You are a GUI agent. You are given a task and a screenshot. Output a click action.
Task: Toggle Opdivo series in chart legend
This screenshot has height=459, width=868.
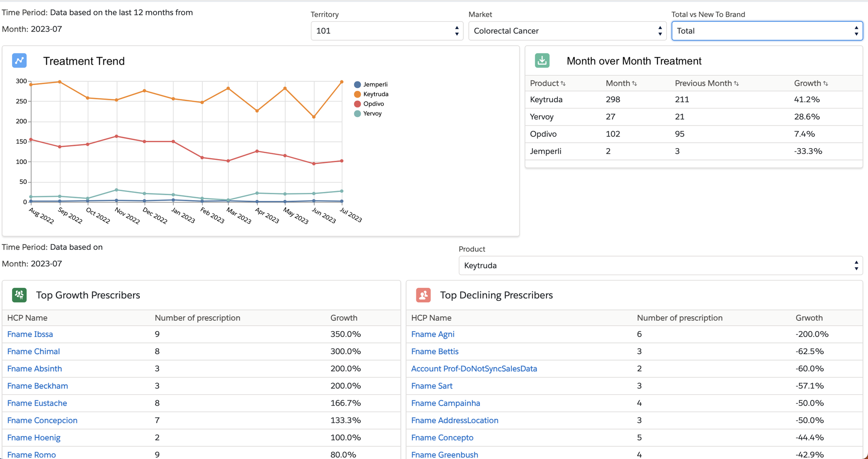pyautogui.click(x=373, y=104)
